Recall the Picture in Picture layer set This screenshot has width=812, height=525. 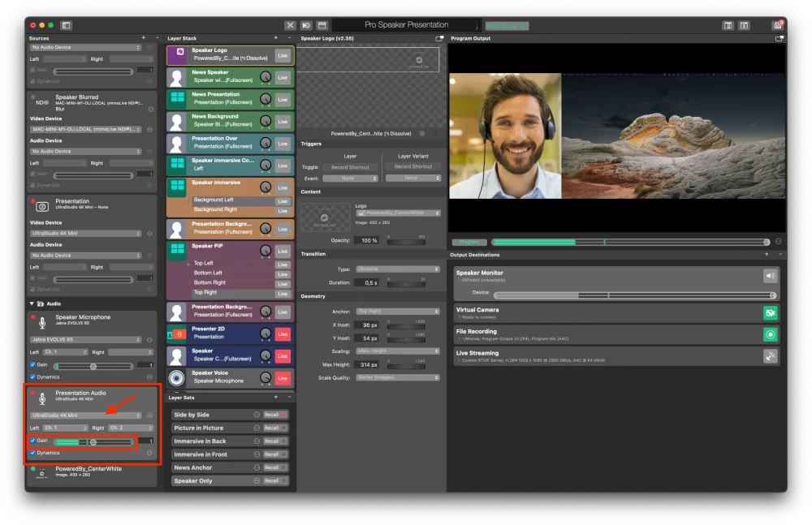point(275,428)
